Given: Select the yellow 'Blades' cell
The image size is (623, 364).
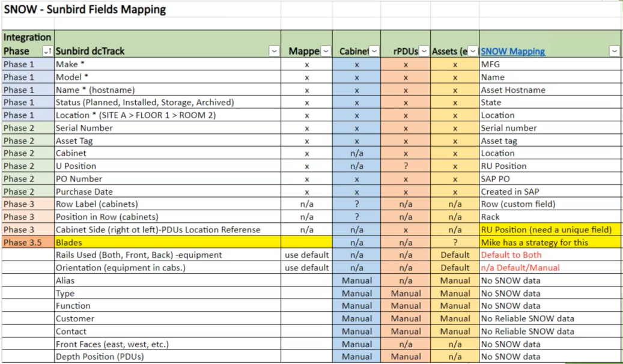Looking at the screenshot, I should click(x=167, y=242).
